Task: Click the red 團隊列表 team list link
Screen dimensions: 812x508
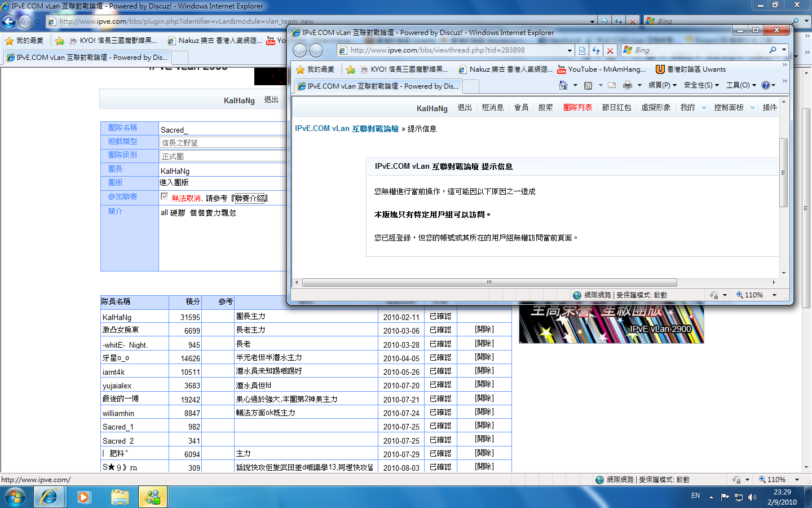Action: 577,107
